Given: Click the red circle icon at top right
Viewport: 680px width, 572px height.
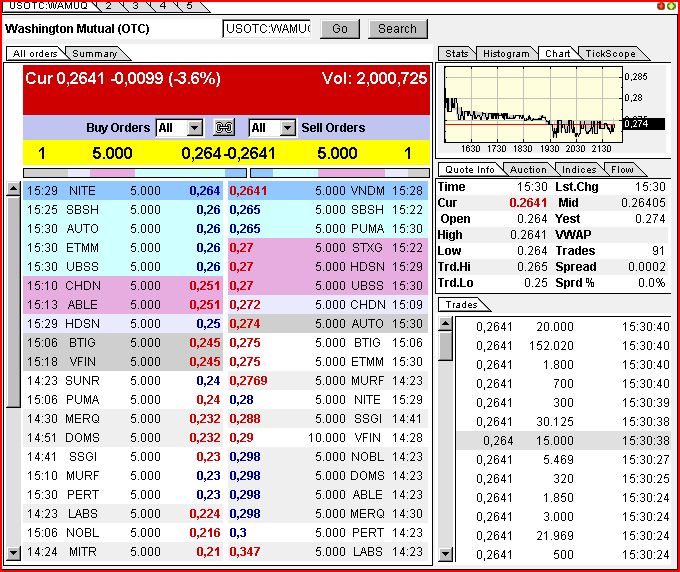Looking at the screenshot, I should click(x=661, y=6).
